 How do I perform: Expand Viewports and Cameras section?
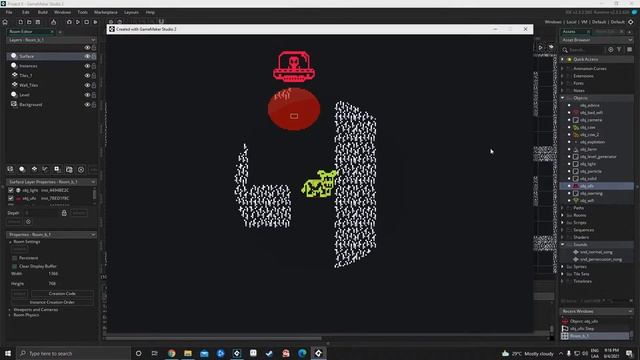10,310
